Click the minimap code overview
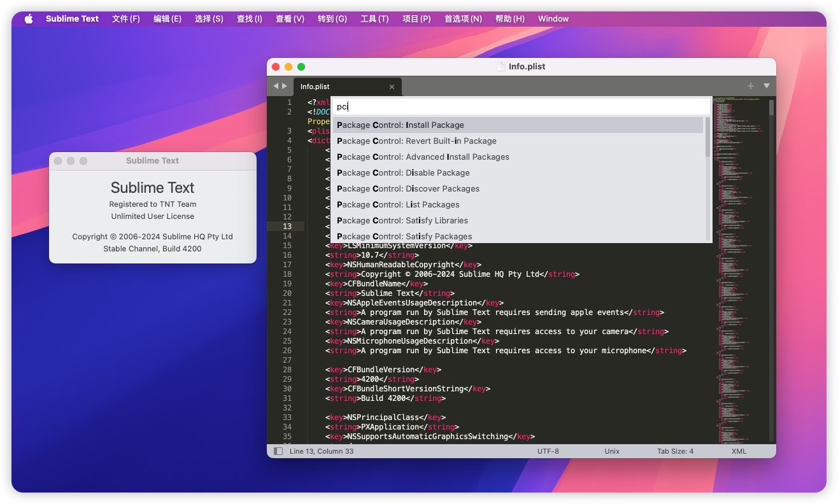The height and width of the screenshot is (504, 838). tap(739, 270)
